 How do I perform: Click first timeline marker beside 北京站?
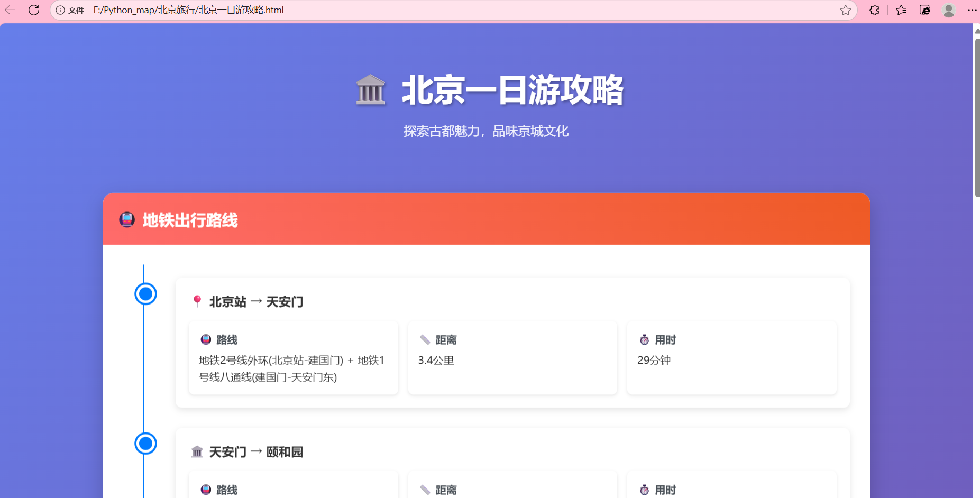(145, 294)
